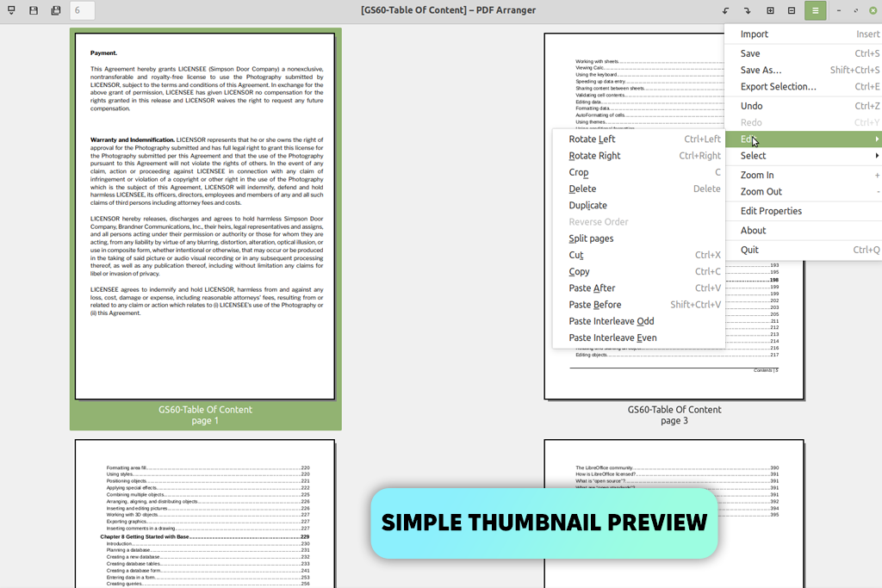
Task: Close the PDF Arranger window
Action: [x=873, y=10]
